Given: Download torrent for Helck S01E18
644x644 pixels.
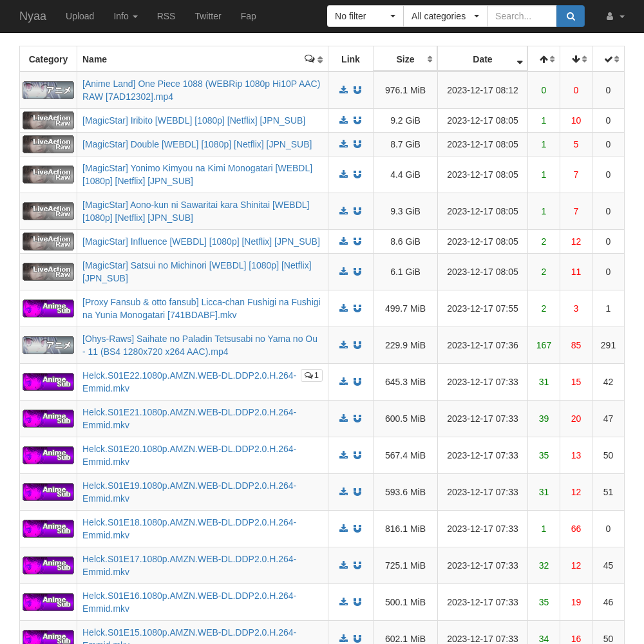Looking at the screenshot, I should click(x=343, y=529).
